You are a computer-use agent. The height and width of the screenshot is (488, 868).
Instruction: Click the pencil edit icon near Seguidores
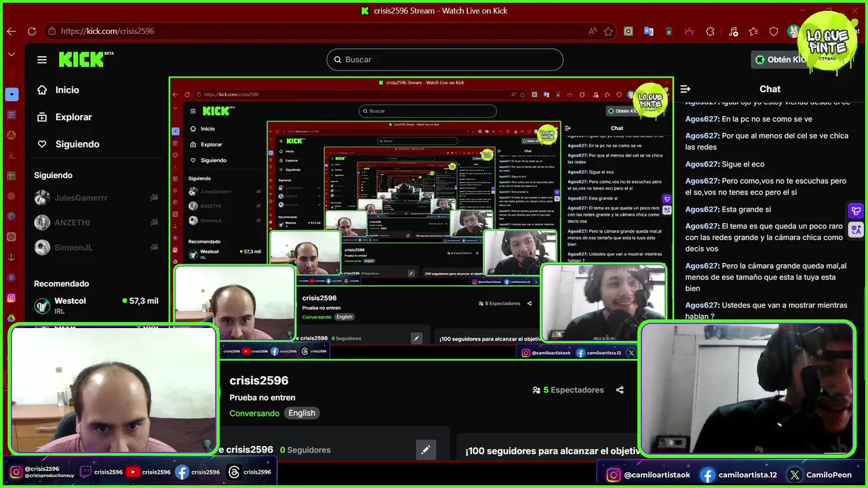(425, 449)
